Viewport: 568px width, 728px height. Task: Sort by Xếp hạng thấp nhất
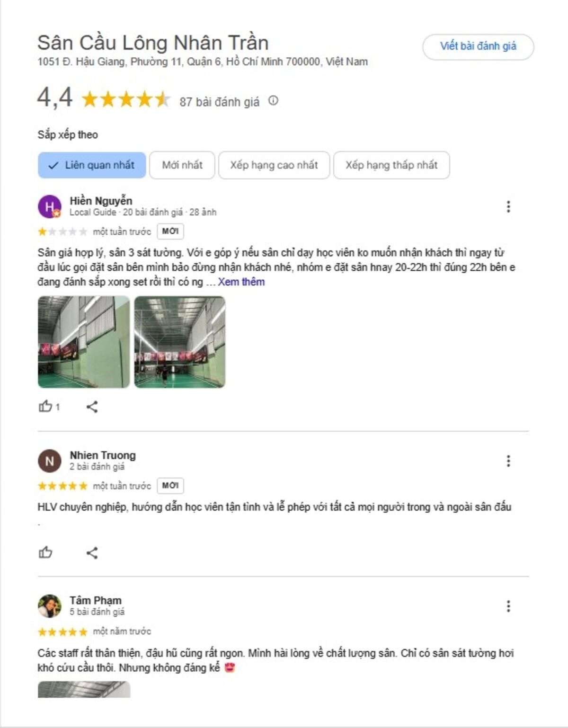click(391, 165)
